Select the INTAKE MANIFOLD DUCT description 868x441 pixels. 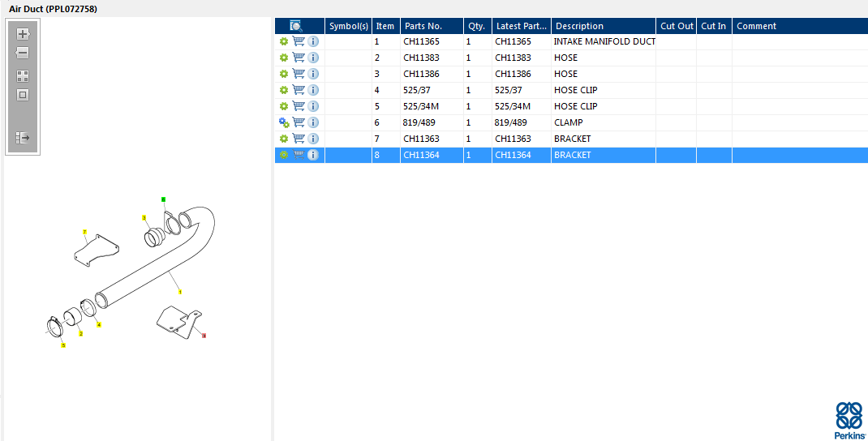(x=604, y=41)
